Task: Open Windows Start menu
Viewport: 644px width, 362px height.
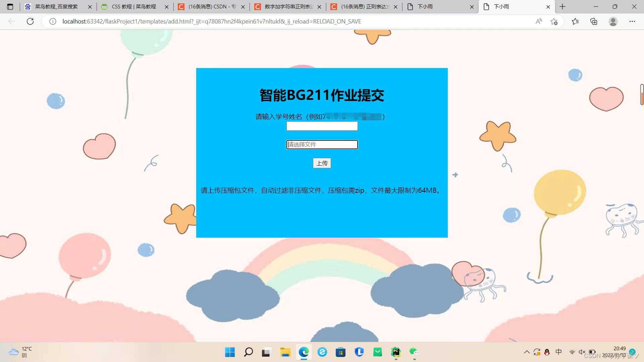Action: coord(230,352)
